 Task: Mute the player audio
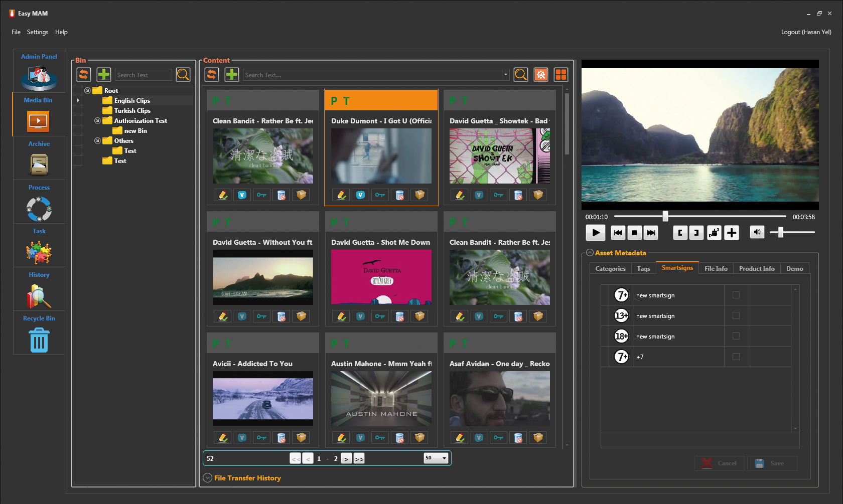[757, 232]
